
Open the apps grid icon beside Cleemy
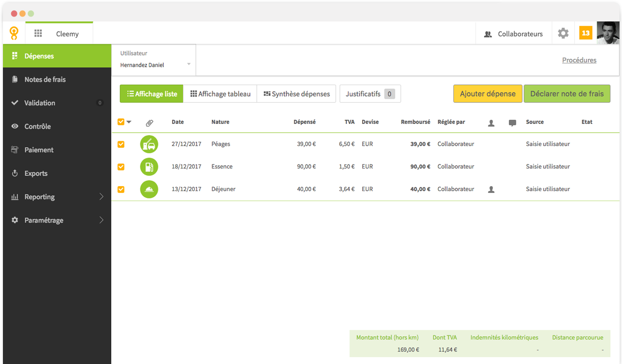(x=38, y=34)
